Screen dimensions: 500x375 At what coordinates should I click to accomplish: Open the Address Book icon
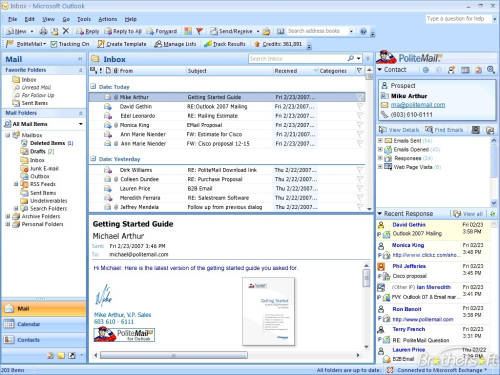tap(281, 31)
